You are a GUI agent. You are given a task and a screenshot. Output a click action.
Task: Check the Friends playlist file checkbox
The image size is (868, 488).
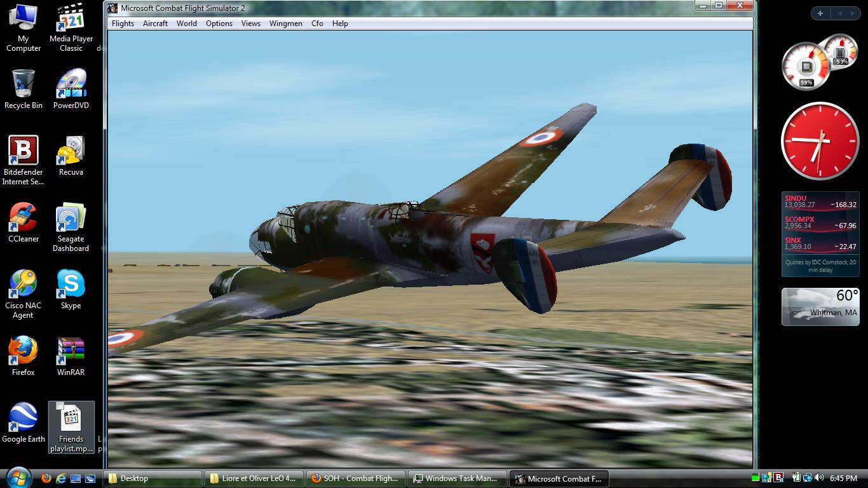pyautogui.click(x=60, y=407)
